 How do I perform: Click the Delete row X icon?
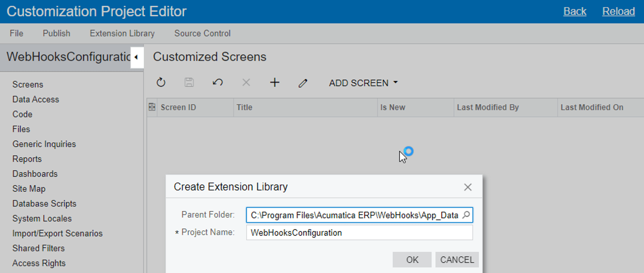click(246, 82)
